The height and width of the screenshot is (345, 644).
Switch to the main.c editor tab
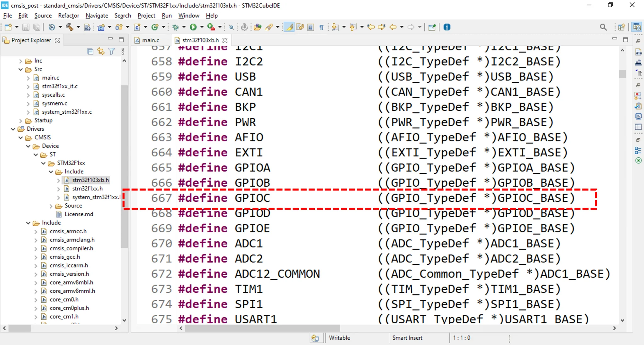(x=150, y=40)
